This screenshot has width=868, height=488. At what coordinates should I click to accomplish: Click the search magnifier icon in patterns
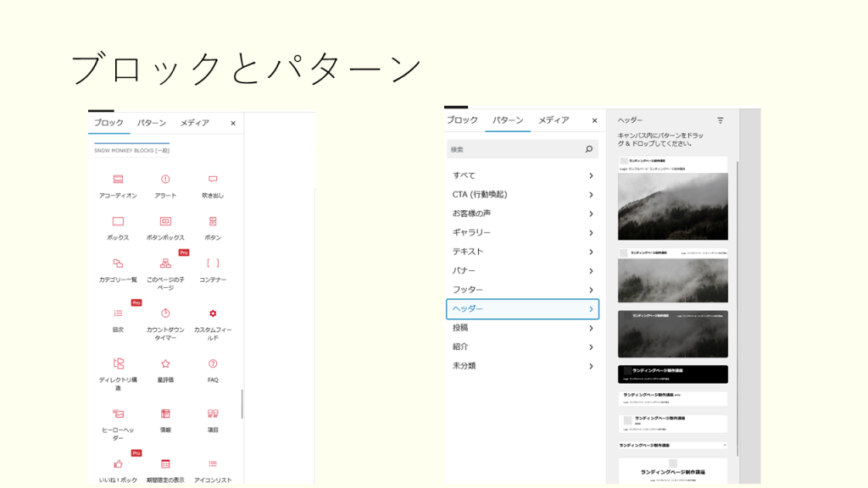(588, 149)
